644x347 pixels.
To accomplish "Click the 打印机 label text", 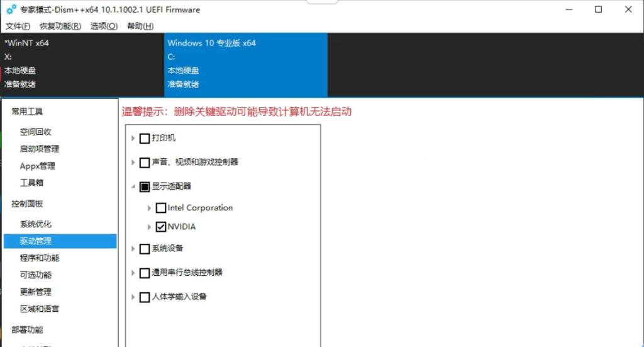I will pos(164,138).
